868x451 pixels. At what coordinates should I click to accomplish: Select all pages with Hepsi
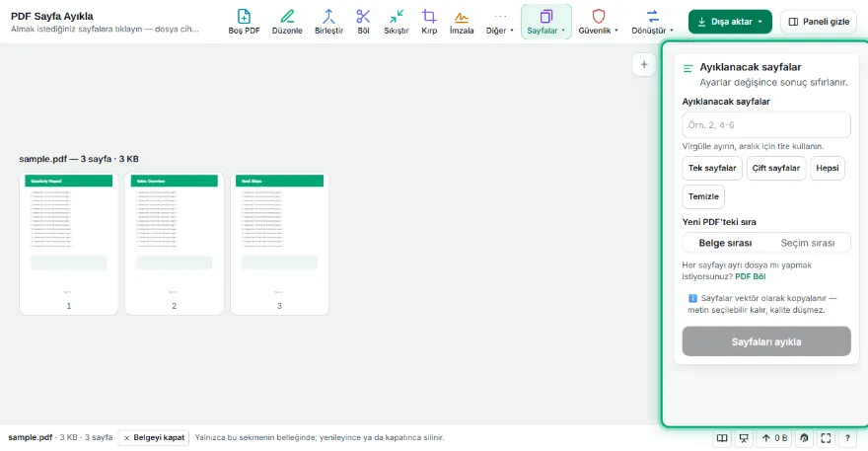tap(828, 168)
